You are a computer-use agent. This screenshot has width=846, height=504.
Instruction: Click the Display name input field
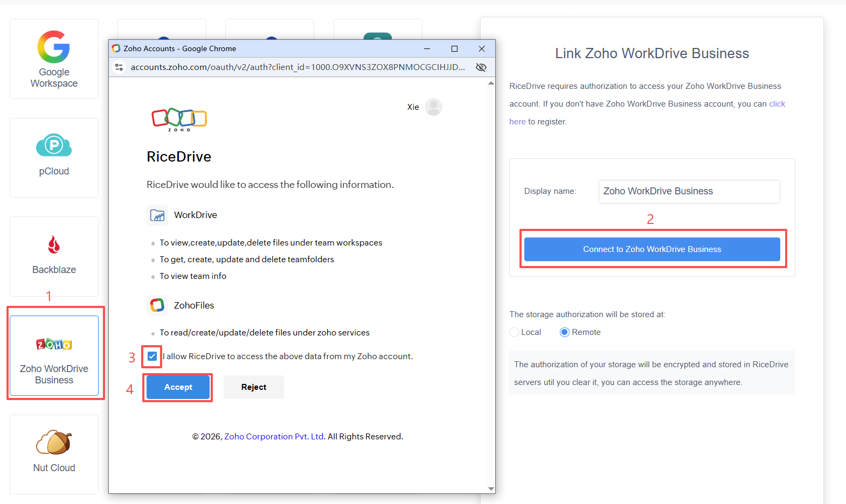(689, 192)
